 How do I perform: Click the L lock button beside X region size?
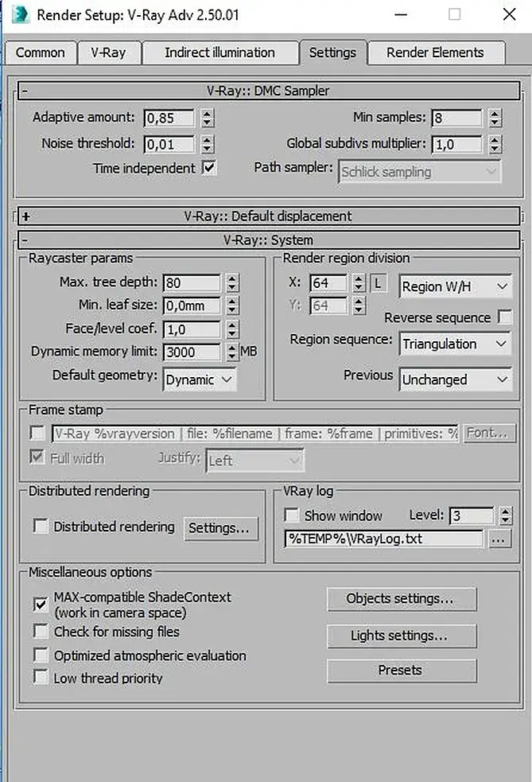tap(379, 283)
